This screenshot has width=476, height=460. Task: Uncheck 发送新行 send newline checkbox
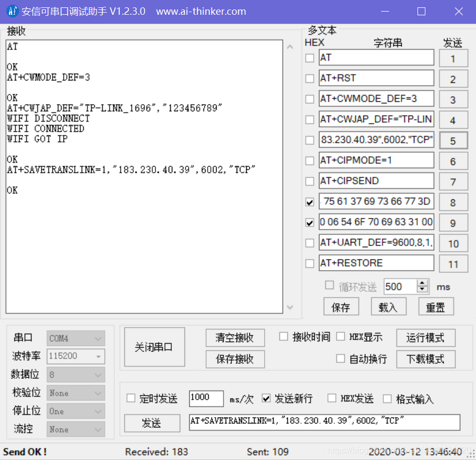tap(266, 398)
